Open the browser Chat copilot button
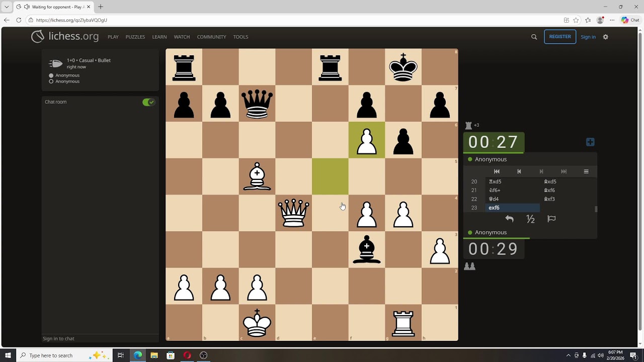This screenshot has width=644, height=362. pyautogui.click(x=630, y=20)
